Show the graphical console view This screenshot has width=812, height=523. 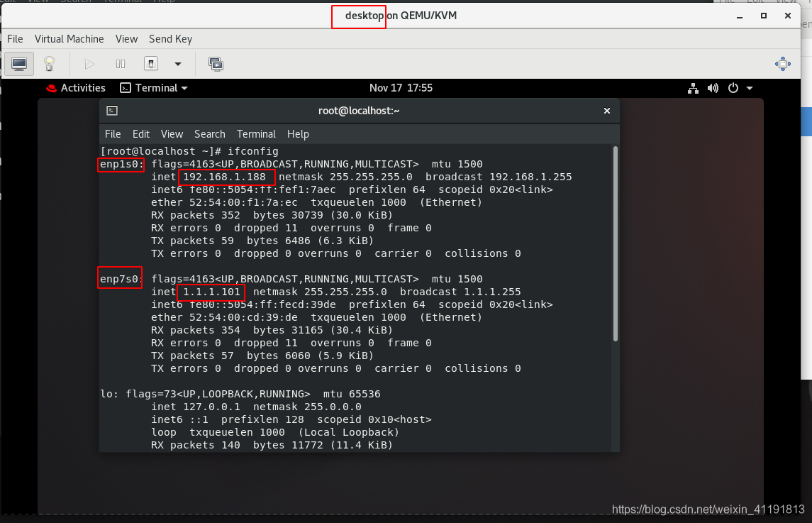tap(19, 64)
